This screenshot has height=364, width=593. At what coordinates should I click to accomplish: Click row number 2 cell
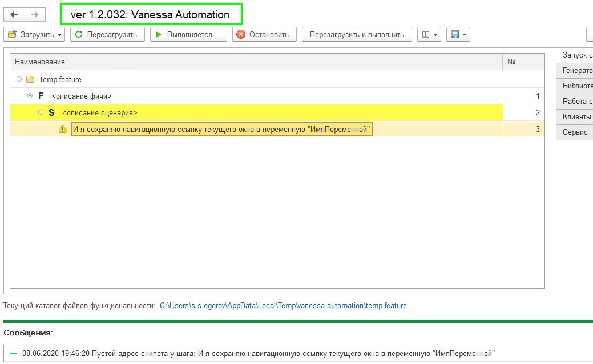click(523, 112)
